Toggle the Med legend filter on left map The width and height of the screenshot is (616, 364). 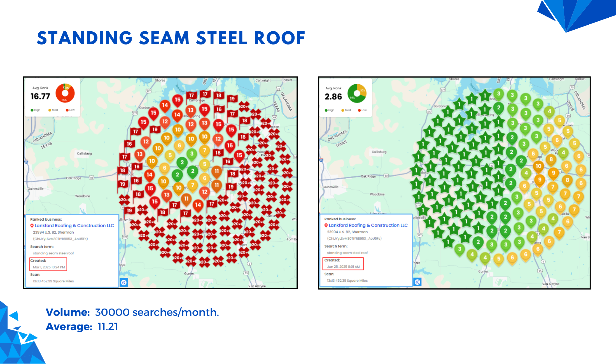[53, 110]
